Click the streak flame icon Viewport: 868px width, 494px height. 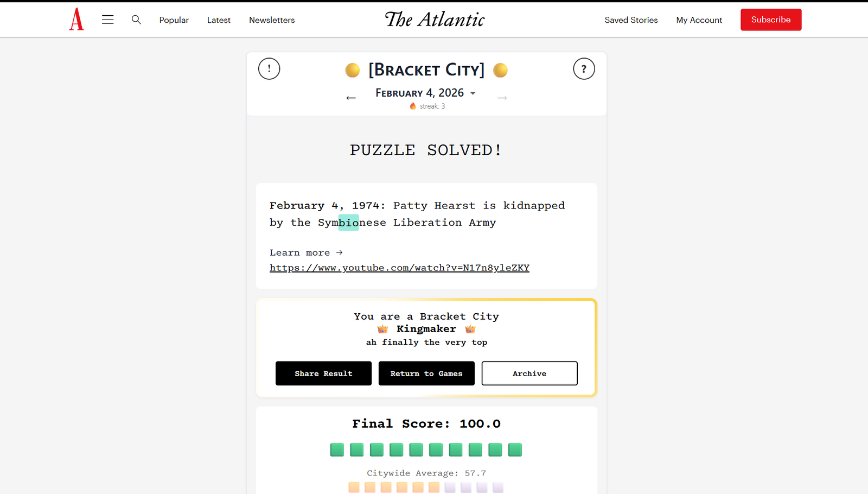[x=413, y=106]
